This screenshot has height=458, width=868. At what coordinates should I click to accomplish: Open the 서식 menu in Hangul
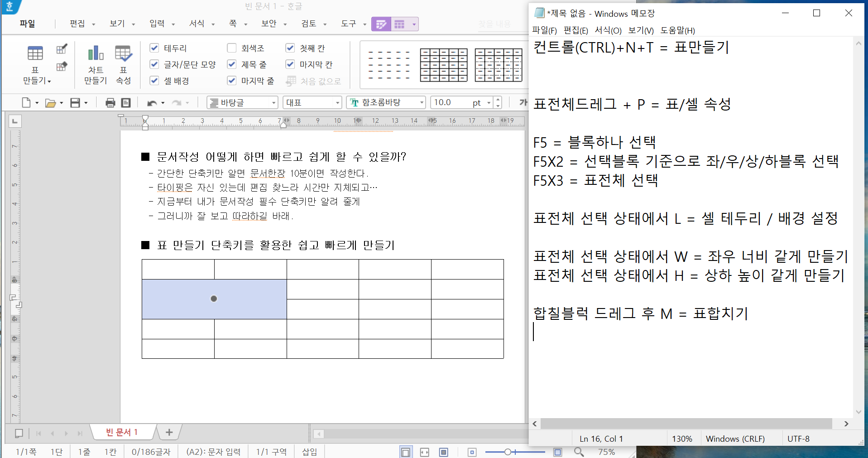click(197, 24)
